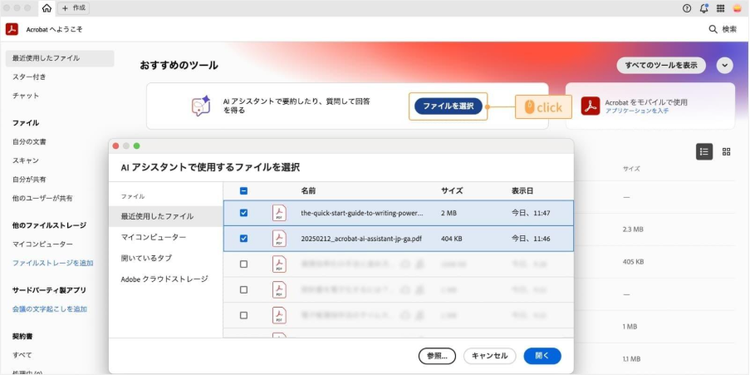Click the 参照... browse button
This screenshot has width=750, height=375.
point(437,356)
